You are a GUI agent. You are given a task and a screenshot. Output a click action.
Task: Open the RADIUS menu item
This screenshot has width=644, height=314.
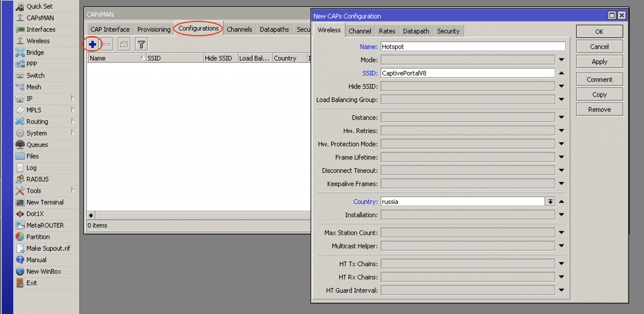37,179
